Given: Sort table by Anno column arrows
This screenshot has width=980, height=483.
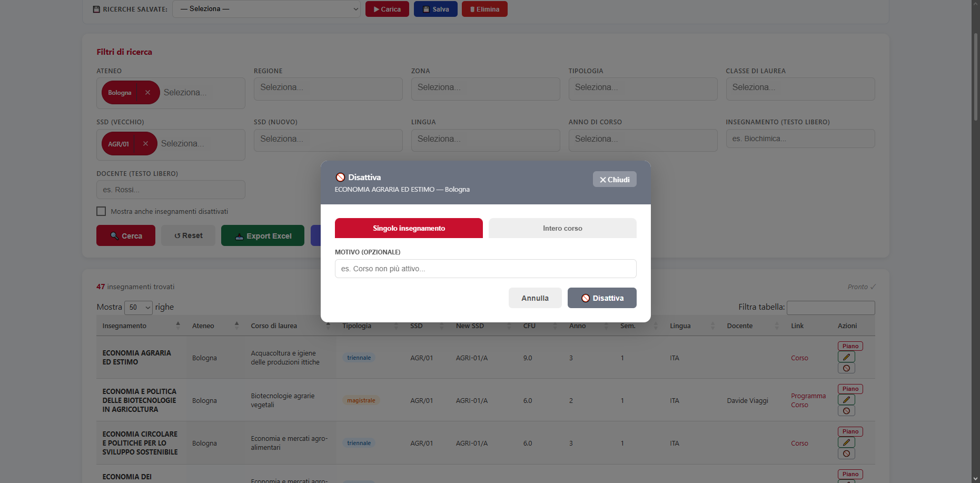Looking at the screenshot, I should click(606, 326).
